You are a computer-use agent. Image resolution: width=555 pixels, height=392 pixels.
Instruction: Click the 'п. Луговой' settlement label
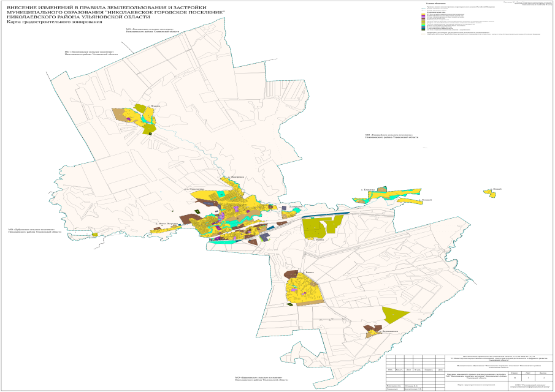[425, 200]
